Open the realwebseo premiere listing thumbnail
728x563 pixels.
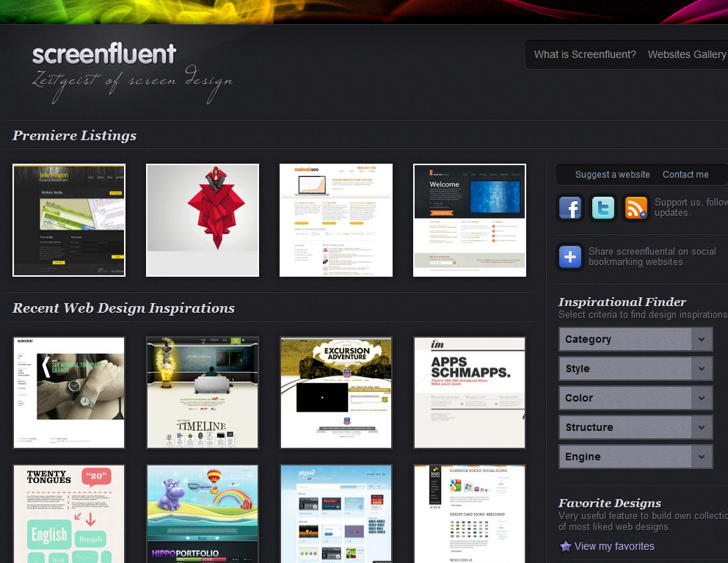336,220
